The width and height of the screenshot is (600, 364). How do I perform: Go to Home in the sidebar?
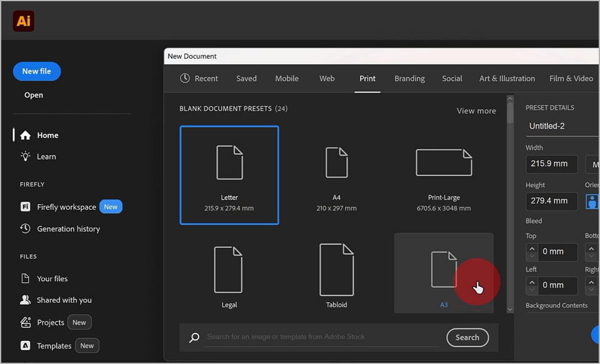click(x=47, y=135)
